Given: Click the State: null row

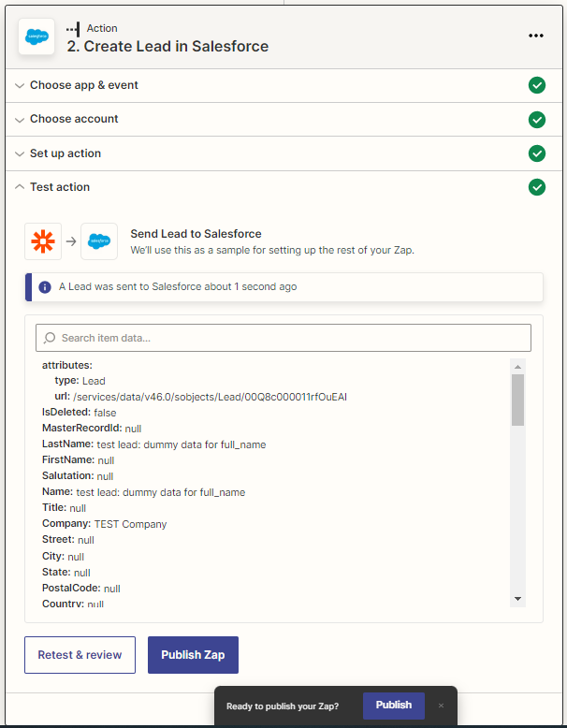Looking at the screenshot, I should tap(65, 572).
